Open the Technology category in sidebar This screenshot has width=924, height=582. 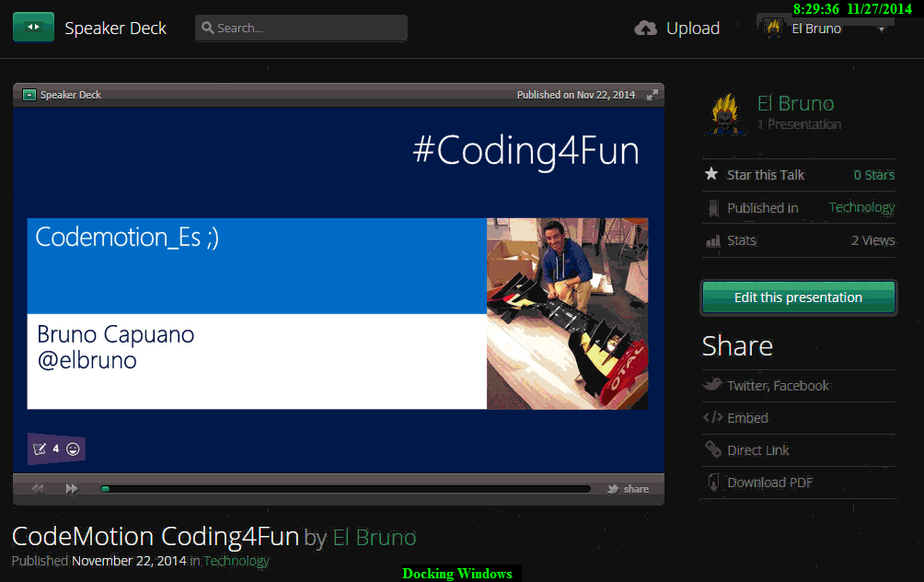[861, 208]
